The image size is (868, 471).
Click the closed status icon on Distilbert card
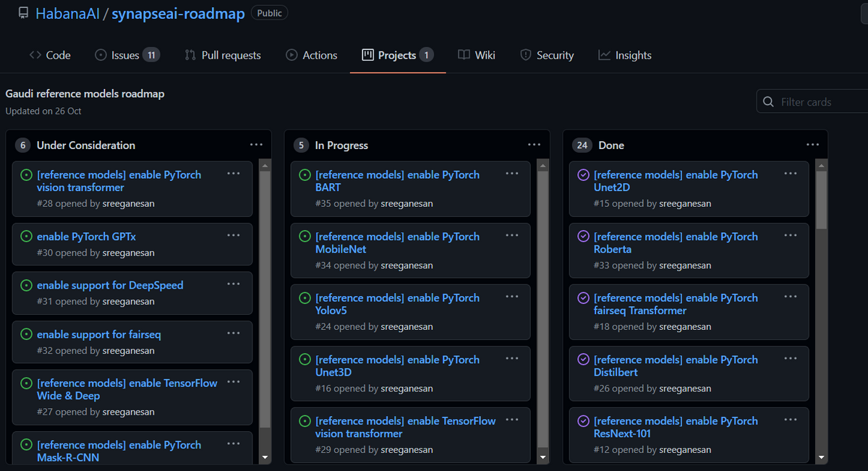[x=583, y=360]
